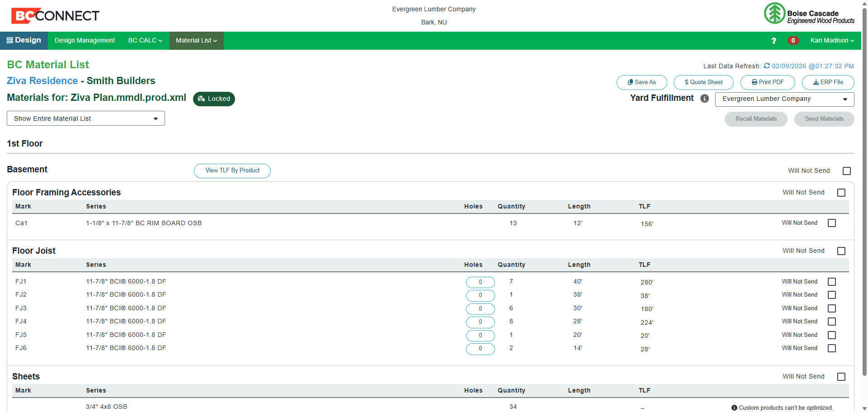Open the Quote Sheet

pyautogui.click(x=703, y=82)
